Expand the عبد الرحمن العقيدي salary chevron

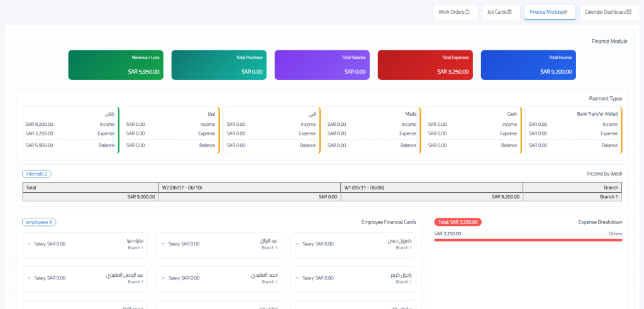(x=29, y=278)
